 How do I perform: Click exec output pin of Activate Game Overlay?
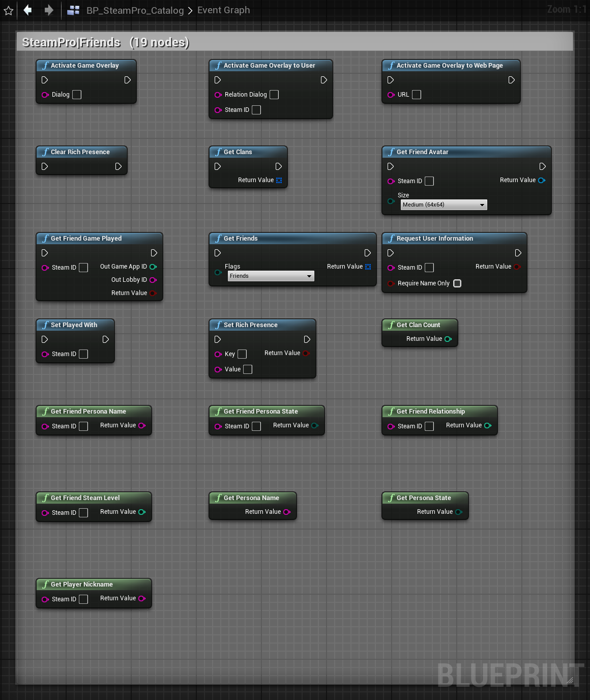pos(128,80)
